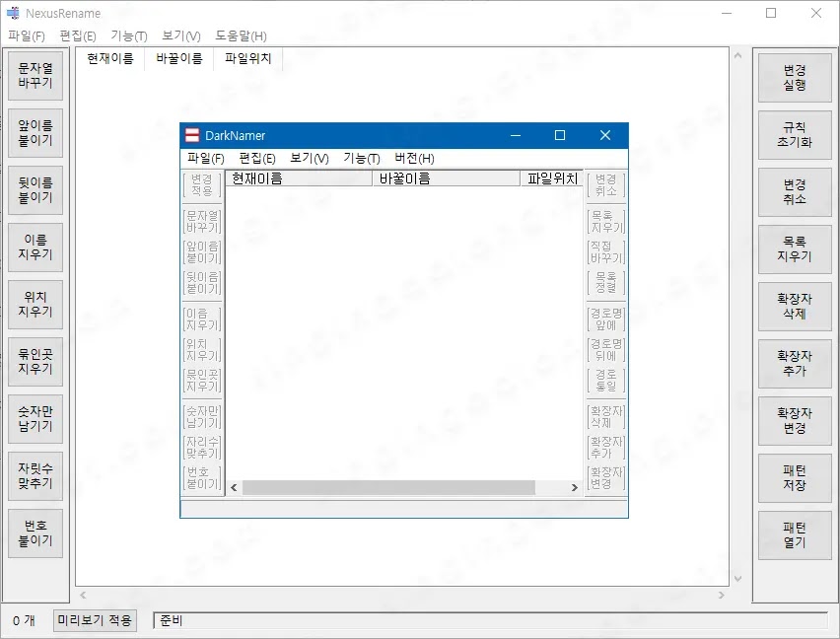Click NexusRename 패턴 열기 button
This screenshot has height=639, width=840.
pos(795,535)
